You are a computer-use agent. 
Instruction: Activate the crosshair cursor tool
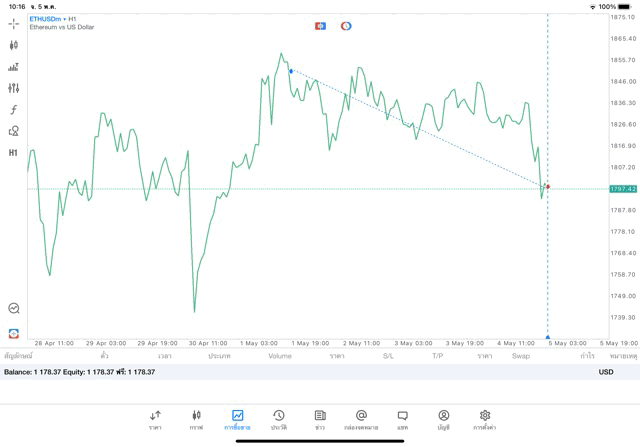click(x=13, y=24)
